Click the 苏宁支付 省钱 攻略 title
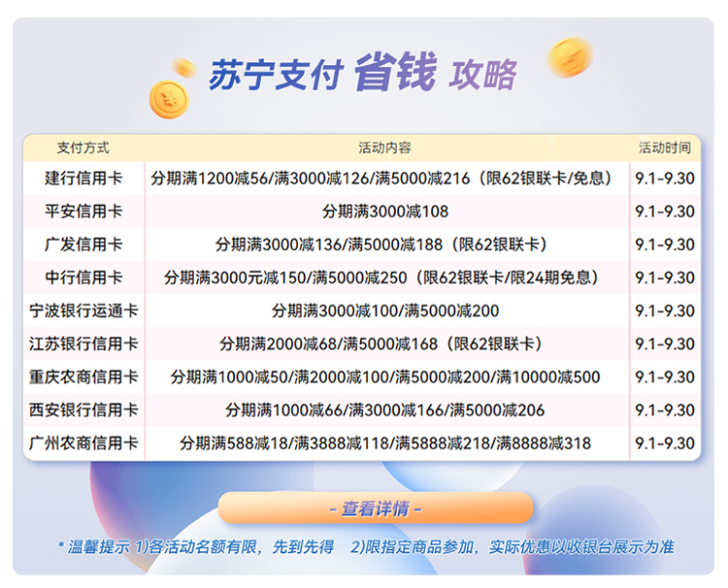The width and height of the screenshot is (728, 588). pos(362,73)
